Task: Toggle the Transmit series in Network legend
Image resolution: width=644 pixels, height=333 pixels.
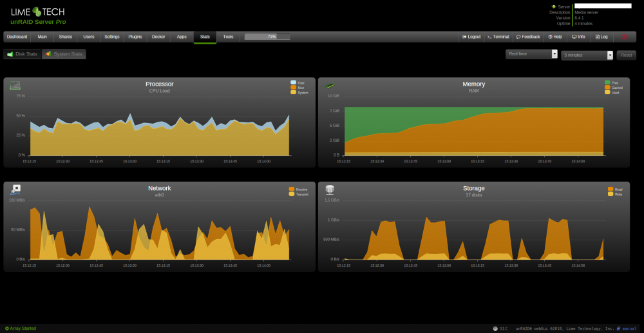Action: (x=299, y=194)
